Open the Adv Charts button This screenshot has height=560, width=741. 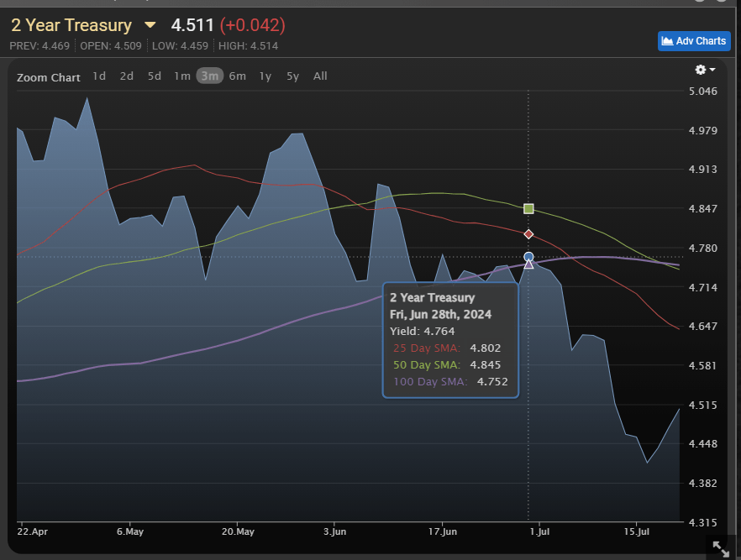pos(694,41)
